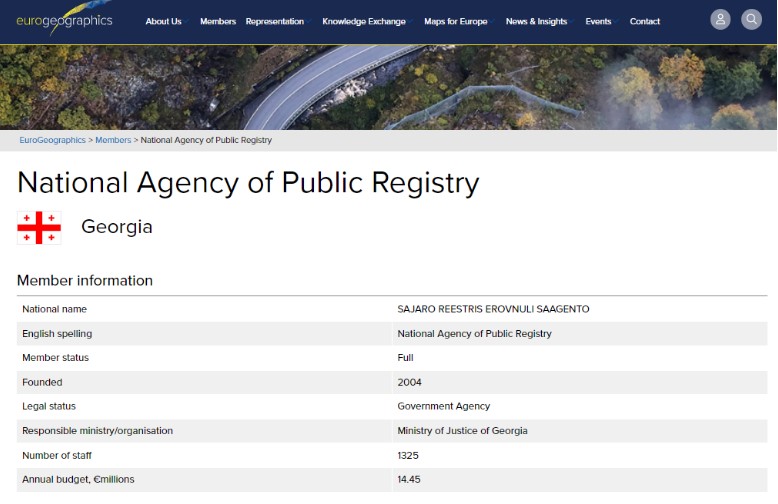Click the 'English spelling' row label
Viewport: 778px width, 504px height.
click(x=57, y=333)
